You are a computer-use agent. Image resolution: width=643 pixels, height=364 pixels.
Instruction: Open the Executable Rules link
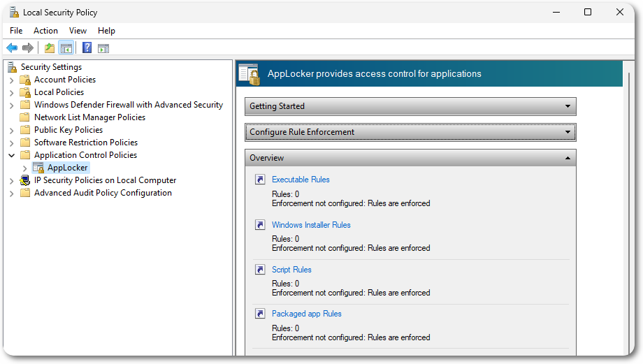(301, 180)
